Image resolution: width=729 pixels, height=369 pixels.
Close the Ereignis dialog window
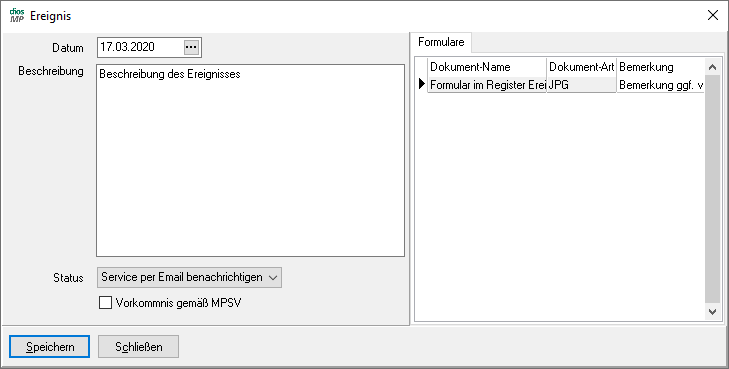tap(713, 16)
